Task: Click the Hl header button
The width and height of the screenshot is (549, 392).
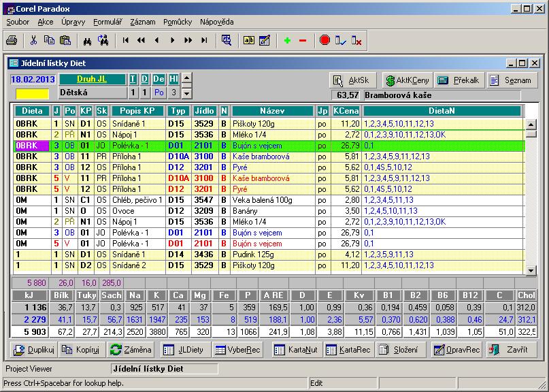Action: click(174, 79)
